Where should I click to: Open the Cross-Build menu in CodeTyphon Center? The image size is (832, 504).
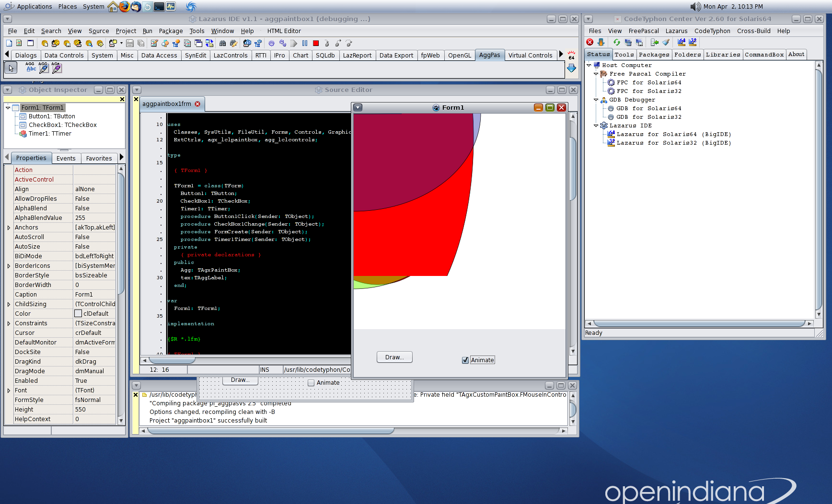click(x=753, y=31)
